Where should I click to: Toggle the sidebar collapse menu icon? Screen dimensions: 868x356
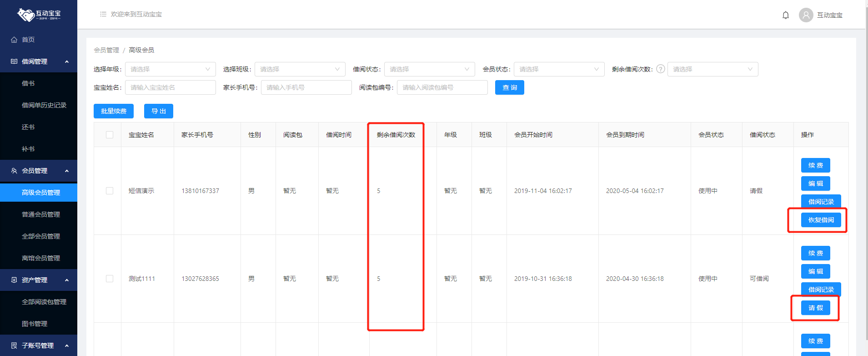point(103,14)
